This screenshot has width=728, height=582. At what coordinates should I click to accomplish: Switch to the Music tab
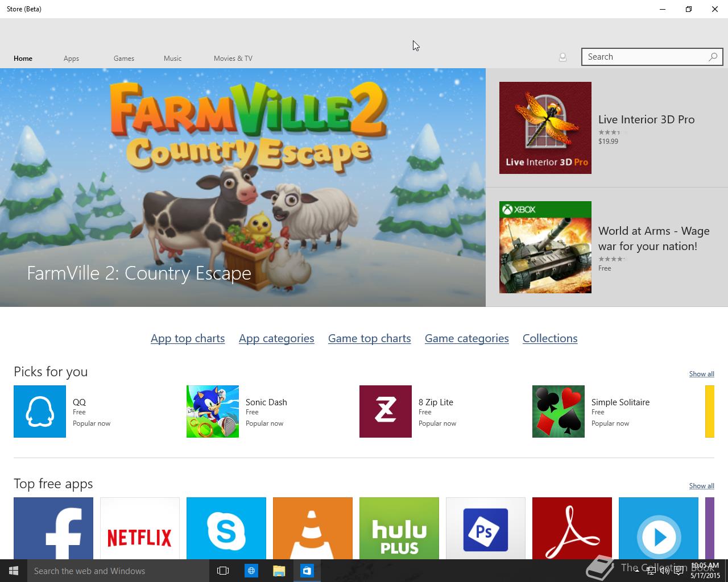tap(173, 59)
